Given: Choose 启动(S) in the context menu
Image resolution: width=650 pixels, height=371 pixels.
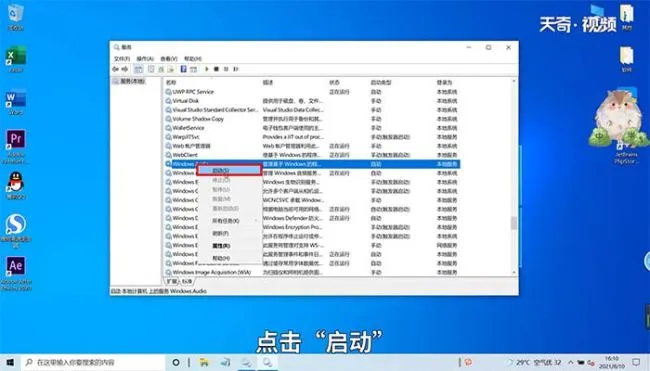Looking at the screenshot, I should pyautogui.click(x=230, y=170).
